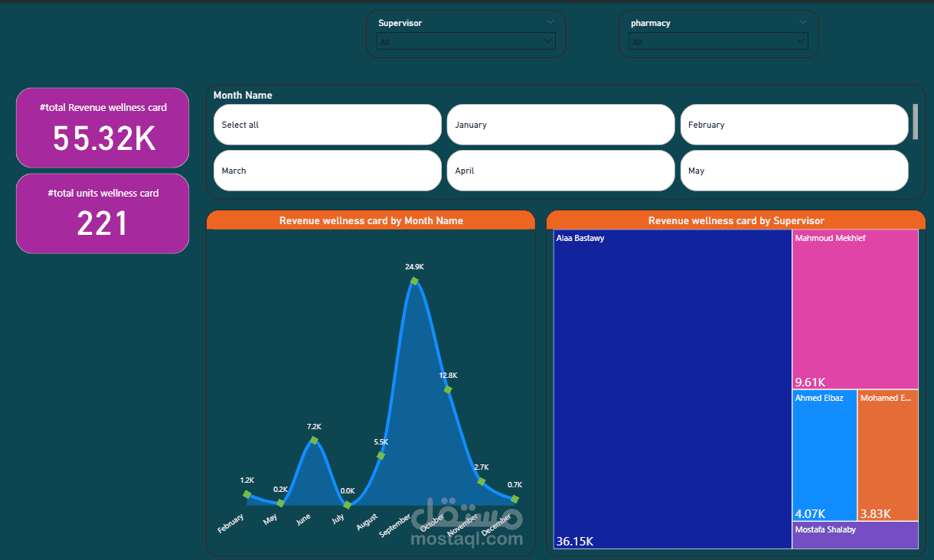Collapse the pharmacy slicer header chevron
This screenshot has height=560, width=934.
click(802, 22)
